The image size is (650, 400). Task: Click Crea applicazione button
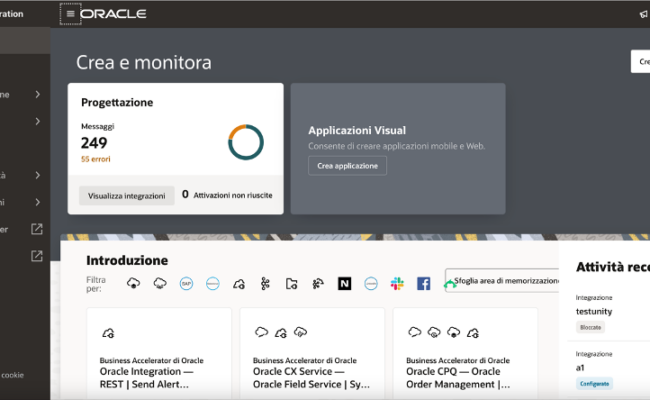click(x=347, y=166)
